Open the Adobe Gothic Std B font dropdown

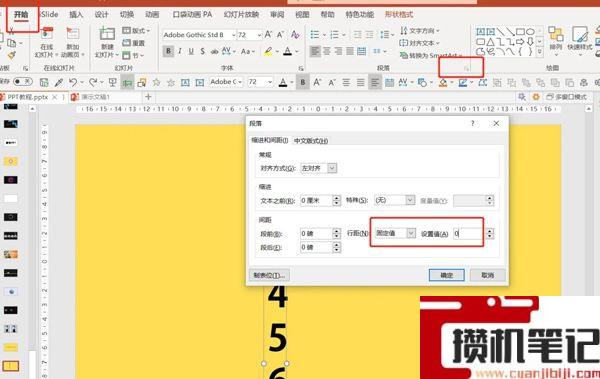pyautogui.click(x=233, y=35)
